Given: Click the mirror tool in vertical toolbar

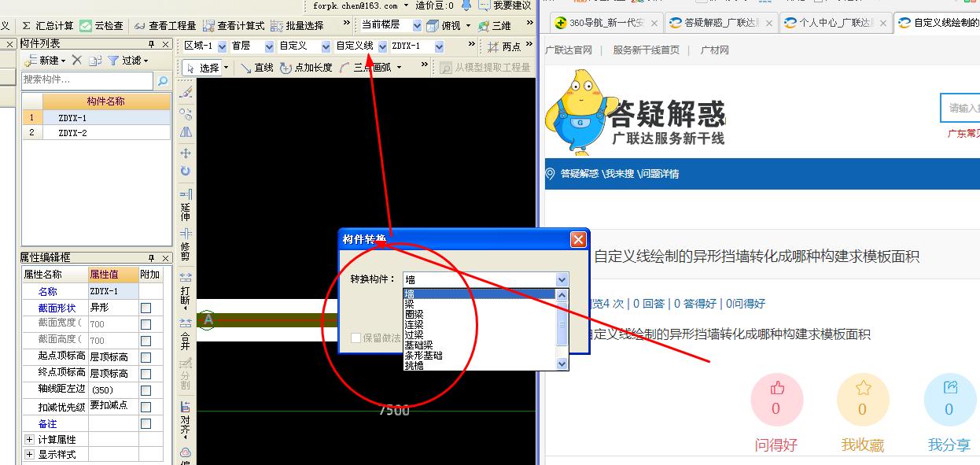Looking at the screenshot, I should 186,132.
